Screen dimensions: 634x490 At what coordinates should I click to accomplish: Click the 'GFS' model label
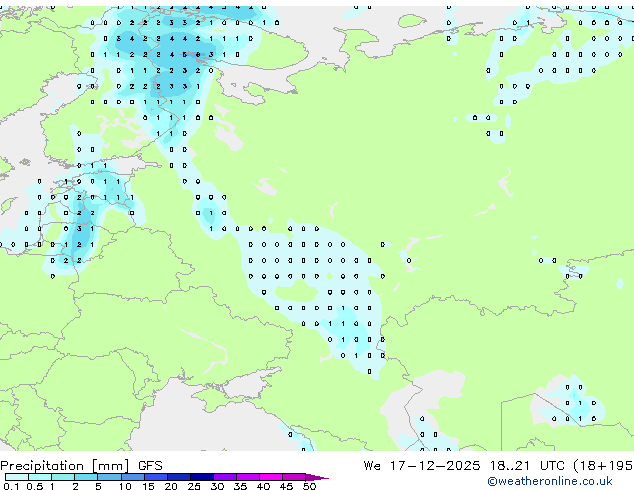coord(150,466)
